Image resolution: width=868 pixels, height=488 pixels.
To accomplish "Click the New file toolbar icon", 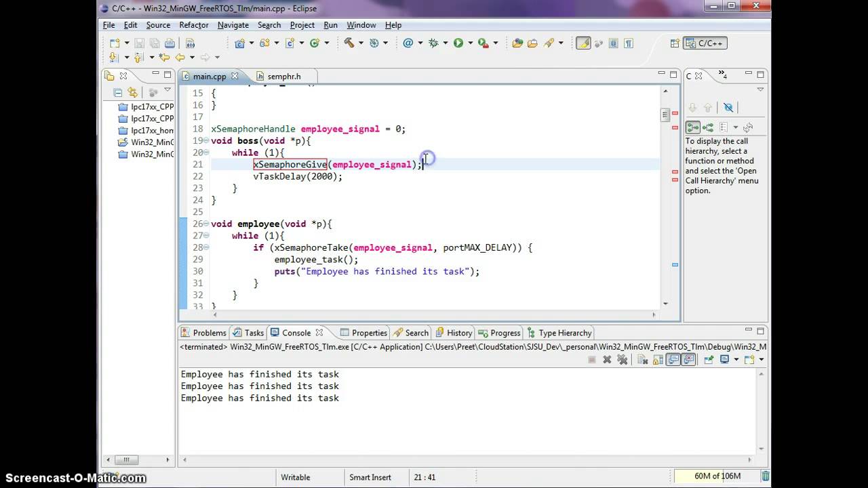I will coord(114,43).
